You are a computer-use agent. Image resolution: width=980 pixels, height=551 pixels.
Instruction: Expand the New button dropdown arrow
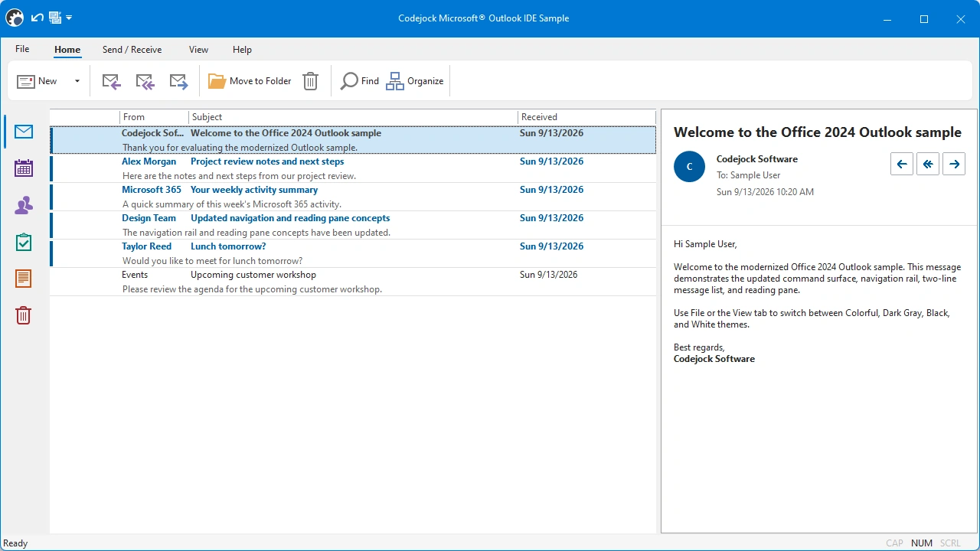(x=77, y=81)
